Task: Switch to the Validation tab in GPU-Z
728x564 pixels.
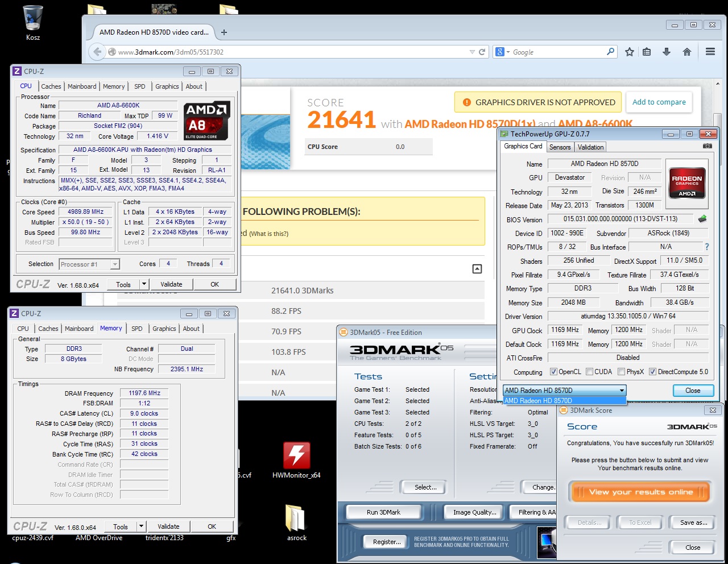Action: tap(590, 147)
